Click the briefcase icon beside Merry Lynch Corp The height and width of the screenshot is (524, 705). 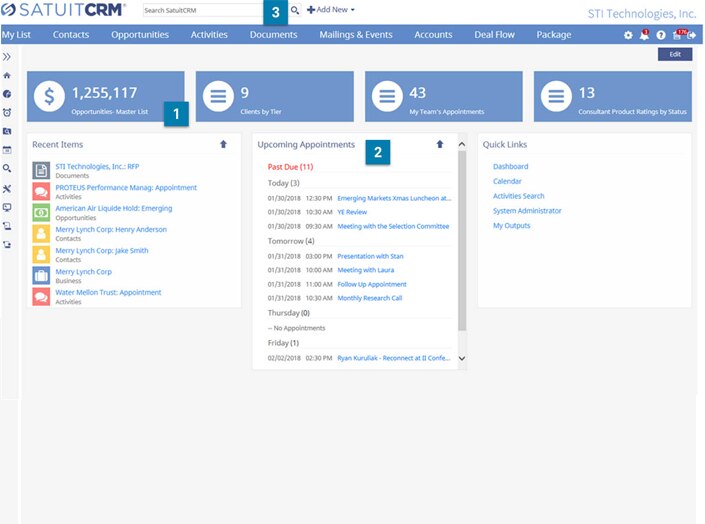pyautogui.click(x=41, y=275)
